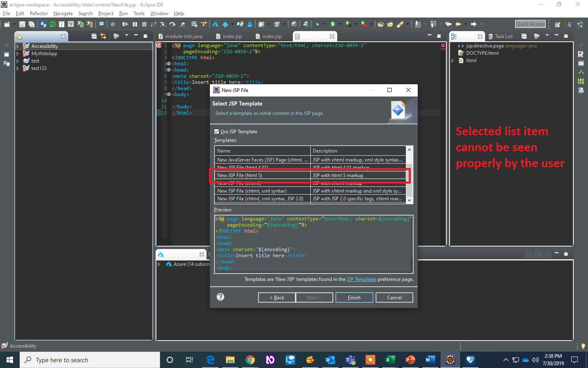This screenshot has height=368, width=588.
Task: Open the Project menu
Action: coord(106,13)
